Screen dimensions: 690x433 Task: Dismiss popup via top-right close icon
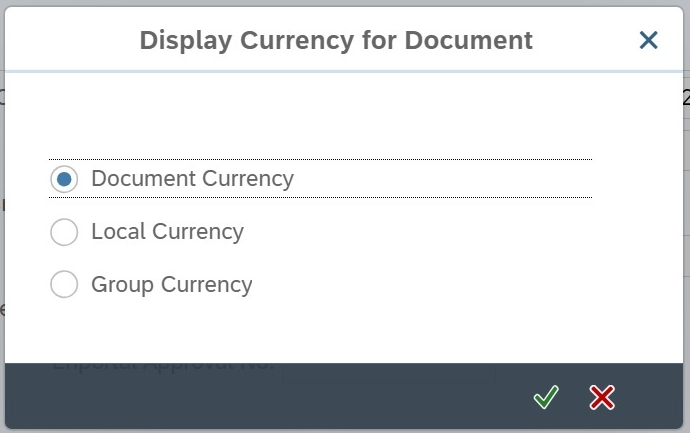649,40
